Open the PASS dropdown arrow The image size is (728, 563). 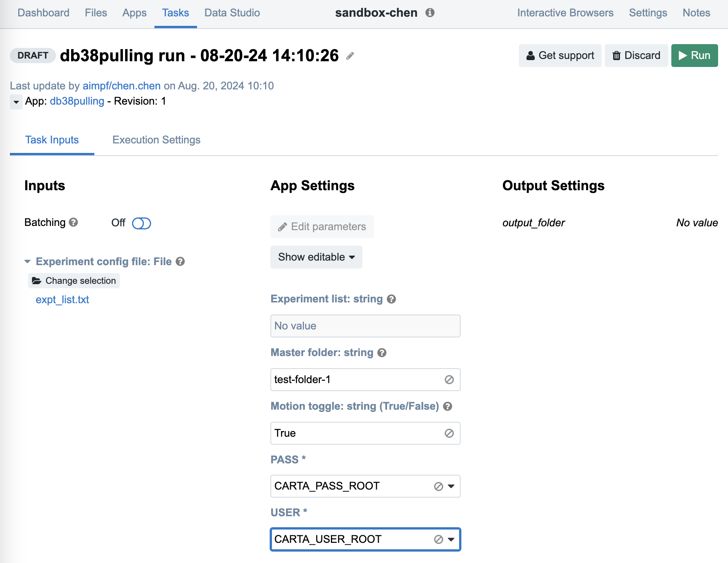[x=451, y=486]
